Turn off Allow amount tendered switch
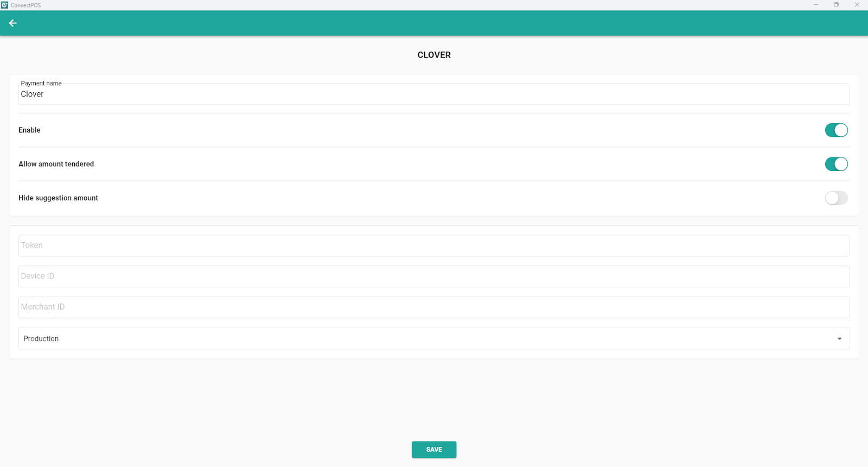 [836, 164]
